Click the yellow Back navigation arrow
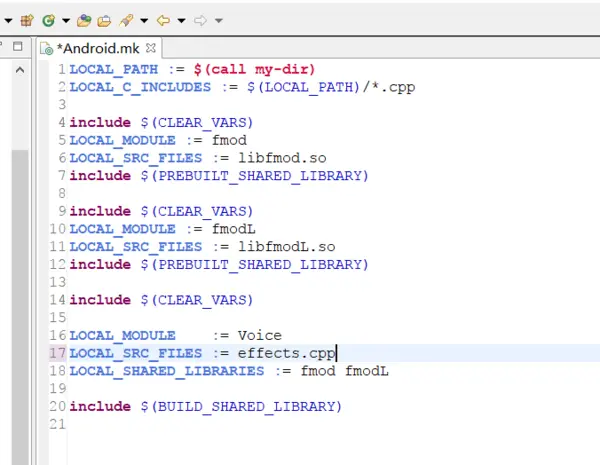 pyautogui.click(x=163, y=20)
